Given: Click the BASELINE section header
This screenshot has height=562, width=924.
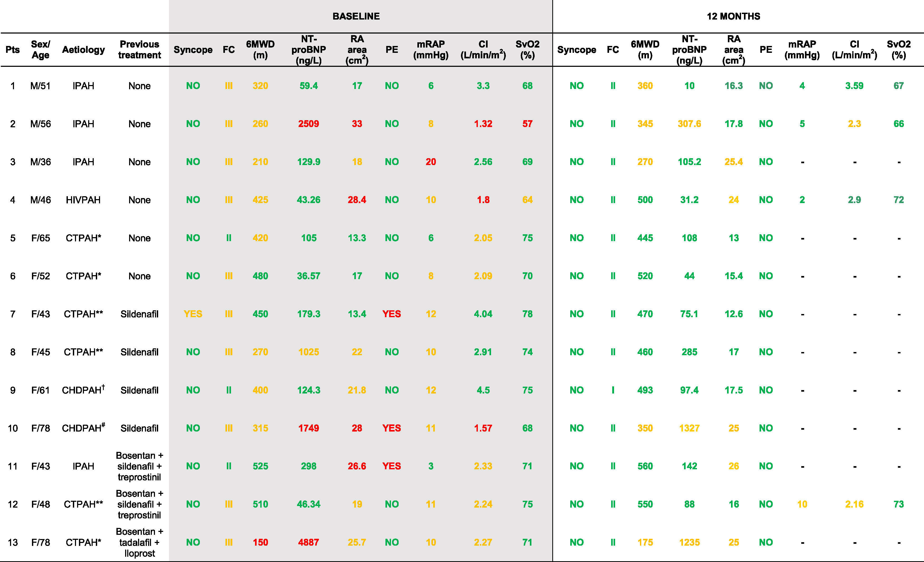Looking at the screenshot, I should [x=356, y=16].
